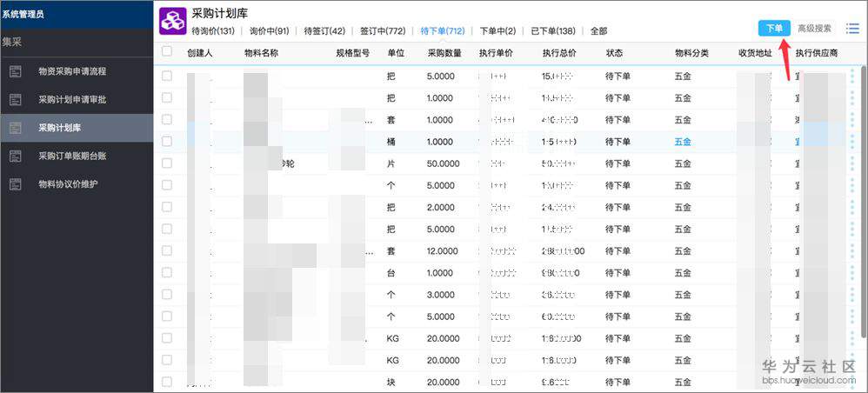Tick the checkbox for the 个 3.0000 row
Viewport: 868px width, 393px height.
pyautogui.click(x=167, y=294)
